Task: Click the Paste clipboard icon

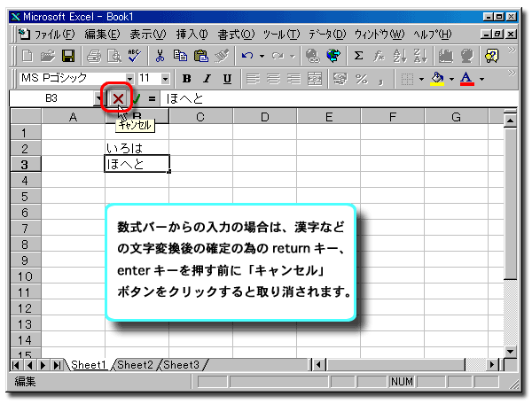Action: point(201,56)
